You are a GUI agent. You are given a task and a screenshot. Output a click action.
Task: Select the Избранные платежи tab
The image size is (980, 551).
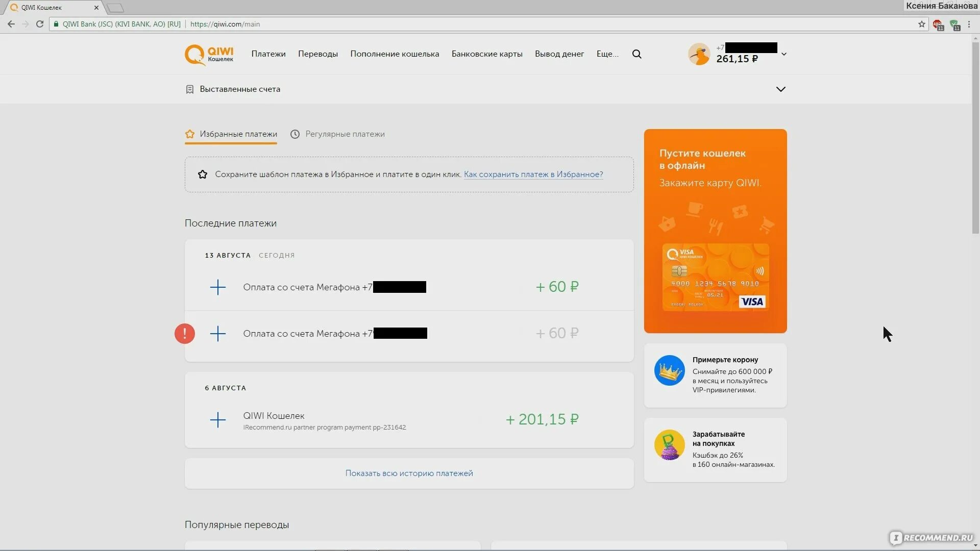238,134
